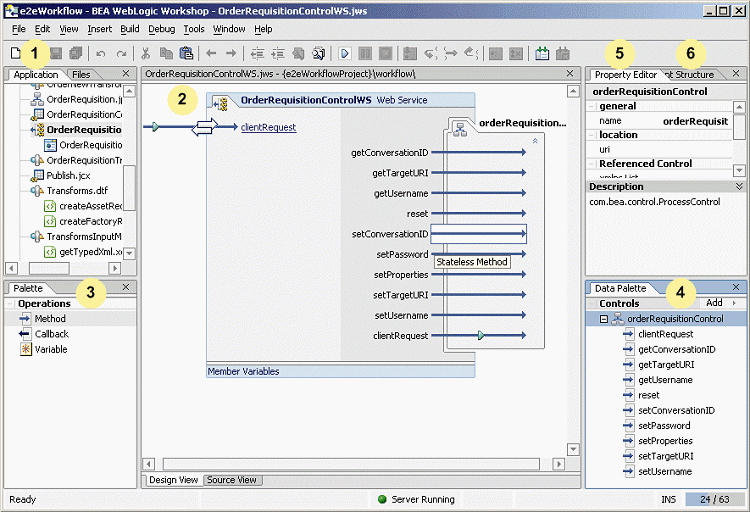
Task: Collapse the location property section
Action: pos(592,135)
